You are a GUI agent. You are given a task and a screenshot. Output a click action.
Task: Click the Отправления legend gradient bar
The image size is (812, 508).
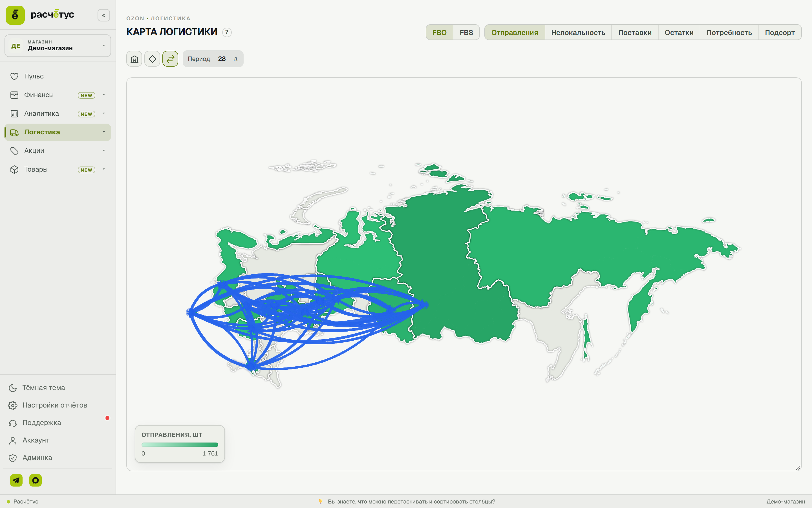180,445
